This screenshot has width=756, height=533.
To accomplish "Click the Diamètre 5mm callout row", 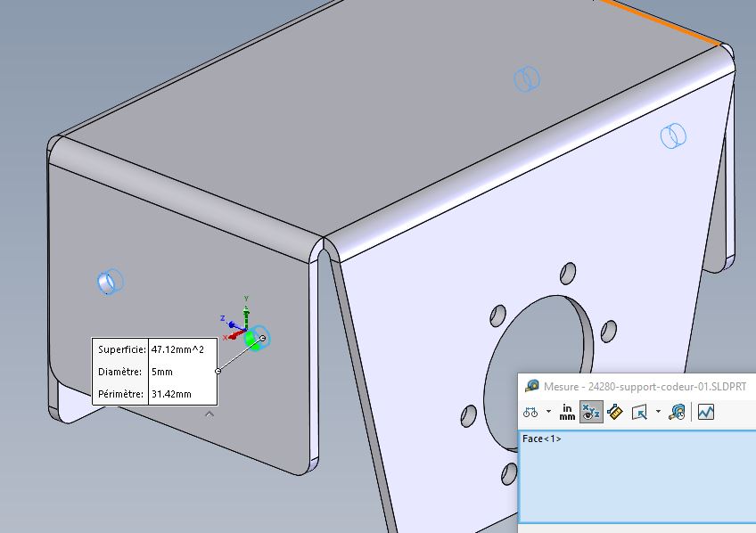I will point(155,372).
